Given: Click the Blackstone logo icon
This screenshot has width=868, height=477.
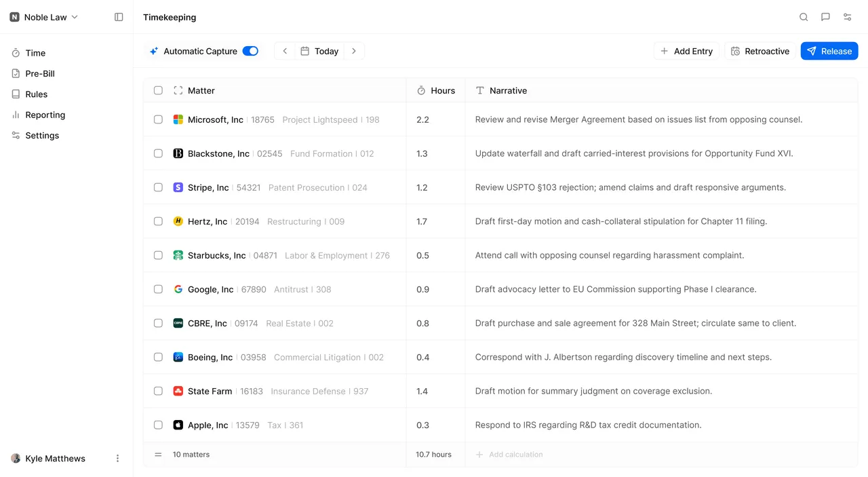Looking at the screenshot, I should (178, 153).
